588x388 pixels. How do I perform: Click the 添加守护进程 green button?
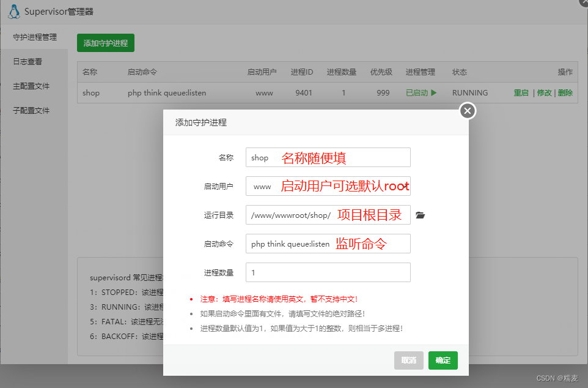pyautogui.click(x=105, y=43)
